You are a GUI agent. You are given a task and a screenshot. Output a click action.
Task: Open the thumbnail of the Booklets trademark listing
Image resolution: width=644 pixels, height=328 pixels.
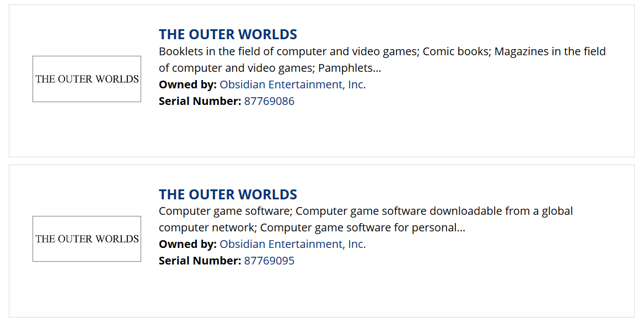click(x=87, y=79)
